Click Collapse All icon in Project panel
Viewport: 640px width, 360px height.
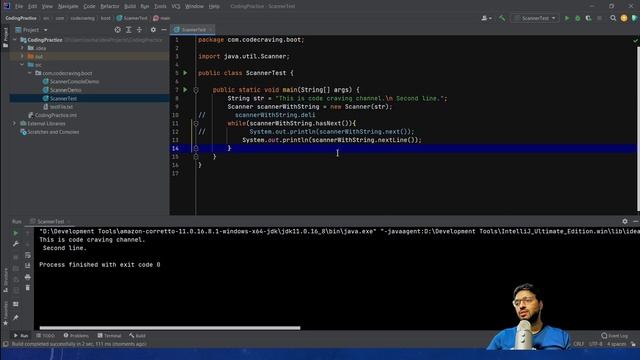(x=139, y=30)
